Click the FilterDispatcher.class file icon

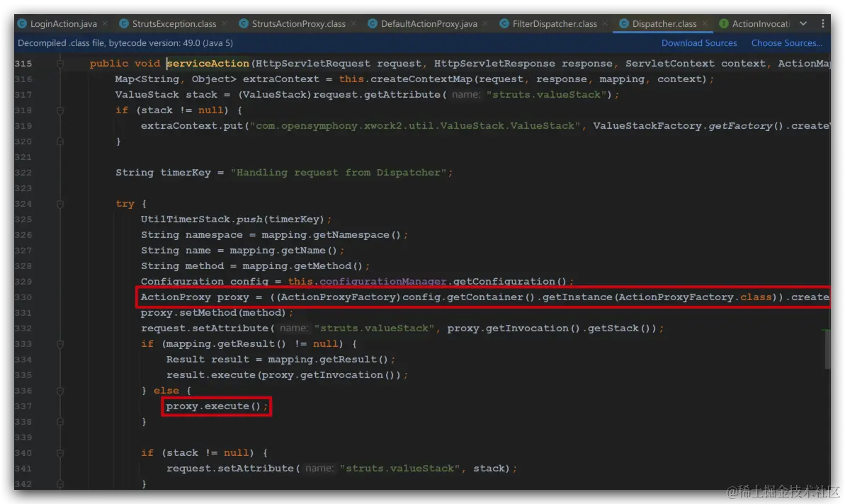(x=504, y=23)
